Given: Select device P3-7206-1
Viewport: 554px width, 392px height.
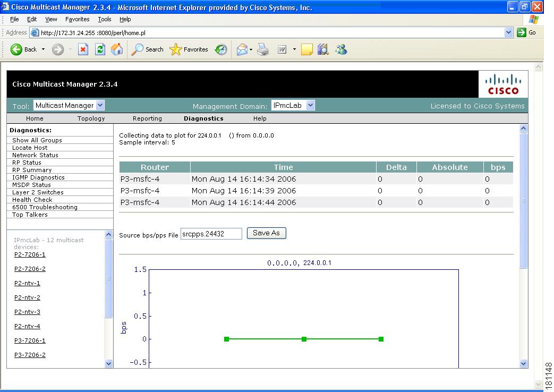Looking at the screenshot, I should point(30,340).
